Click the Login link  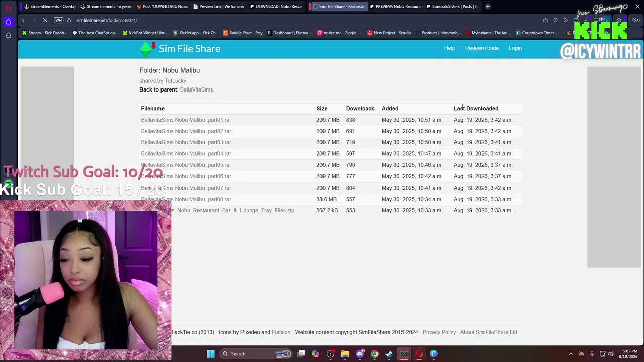[515, 48]
